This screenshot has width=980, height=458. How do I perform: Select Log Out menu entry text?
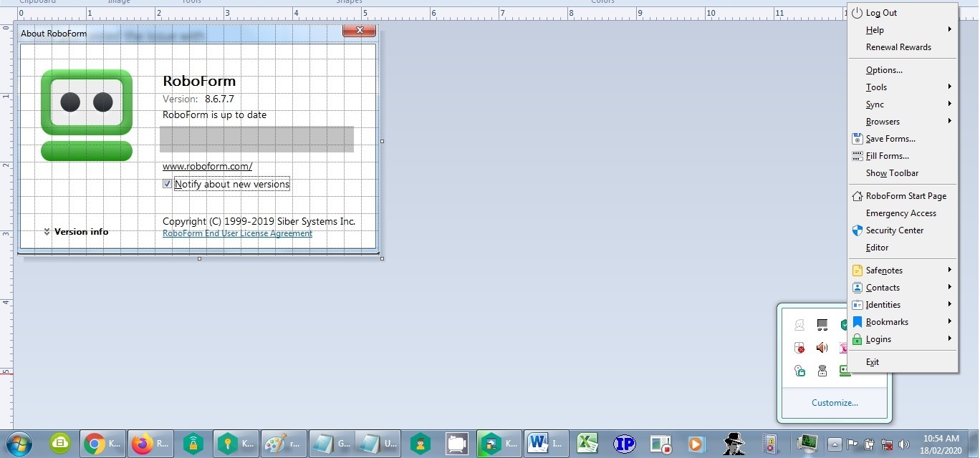[881, 12]
